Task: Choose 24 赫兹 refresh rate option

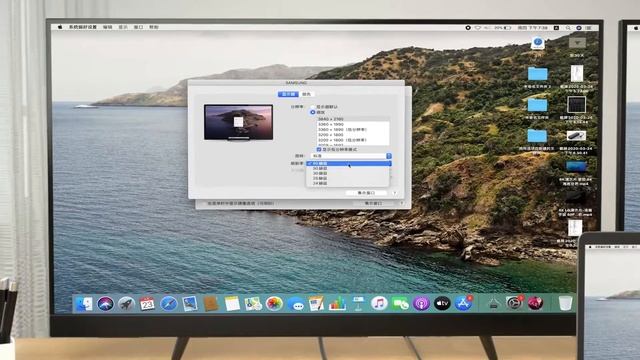Action: [348, 183]
